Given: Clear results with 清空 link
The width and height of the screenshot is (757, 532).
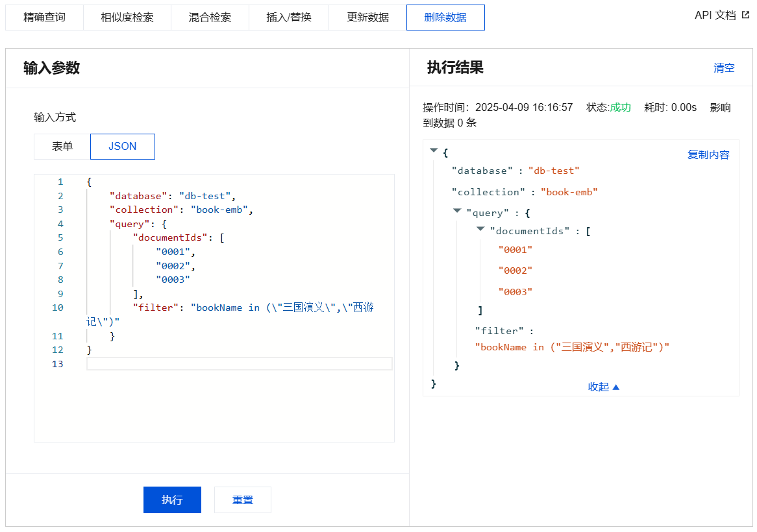Looking at the screenshot, I should click(724, 68).
